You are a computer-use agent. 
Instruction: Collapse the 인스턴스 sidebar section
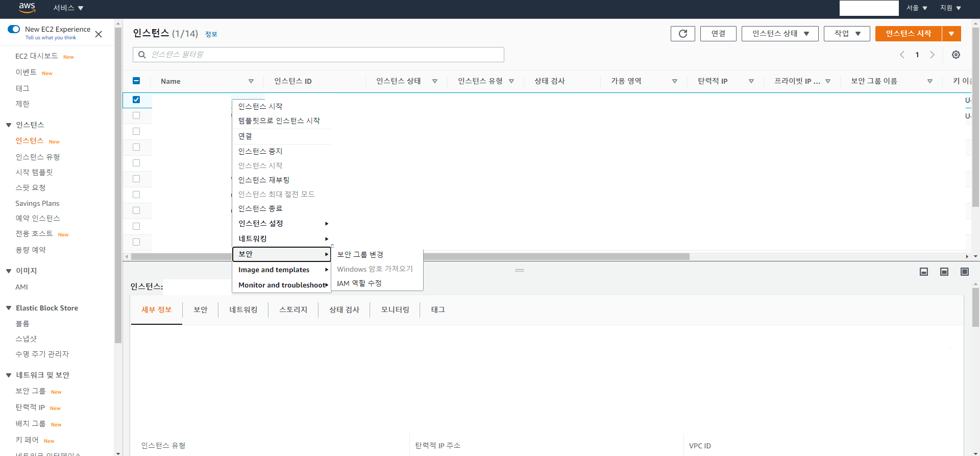point(9,125)
